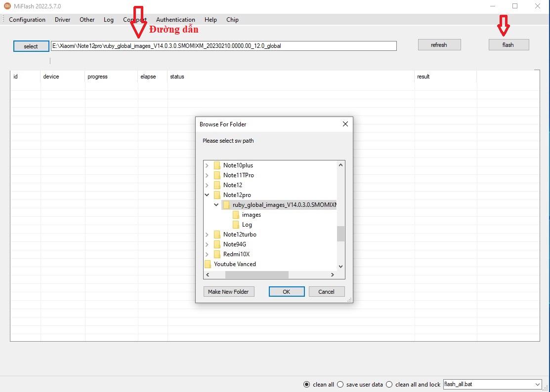
Task: Click the select button for firmware path
Action: (31, 46)
